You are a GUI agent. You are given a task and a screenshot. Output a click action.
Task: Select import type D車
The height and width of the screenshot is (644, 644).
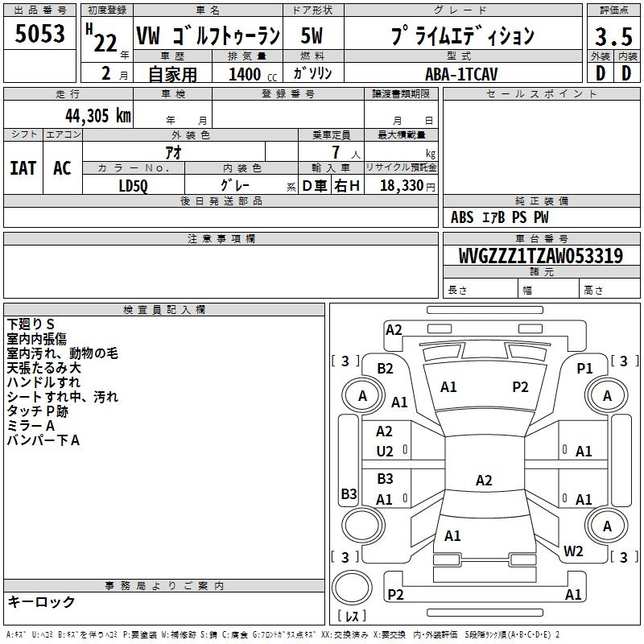tap(315, 186)
